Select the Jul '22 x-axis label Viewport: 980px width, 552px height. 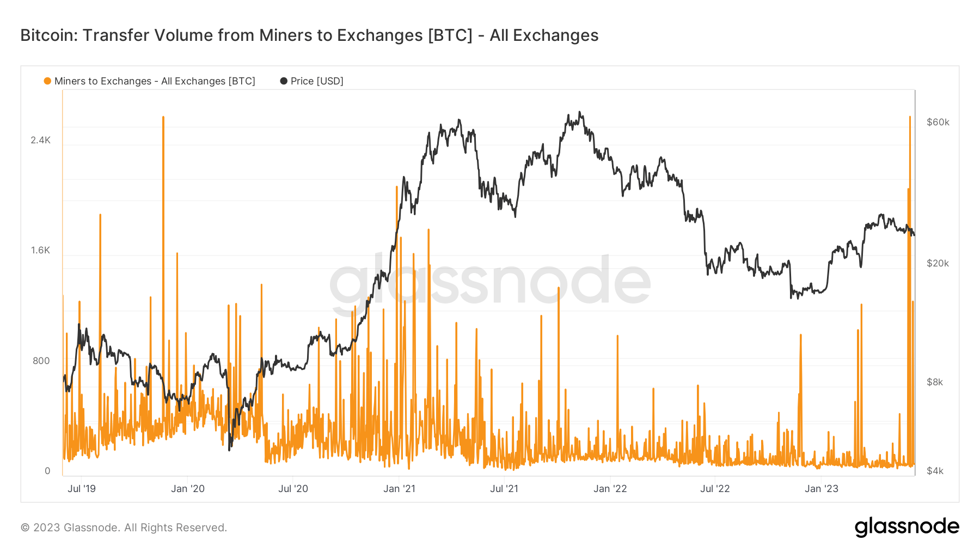pyautogui.click(x=715, y=489)
